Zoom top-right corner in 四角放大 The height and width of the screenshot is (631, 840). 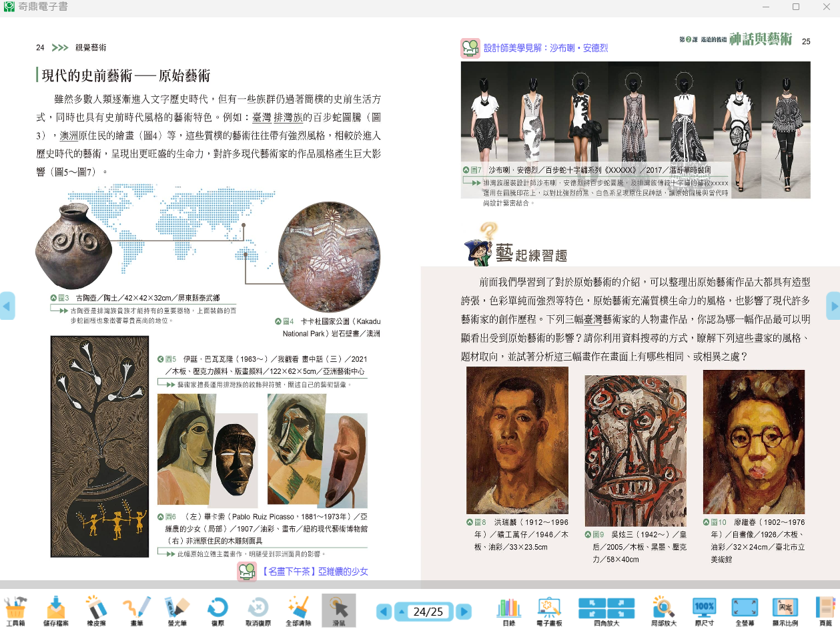coord(621,602)
